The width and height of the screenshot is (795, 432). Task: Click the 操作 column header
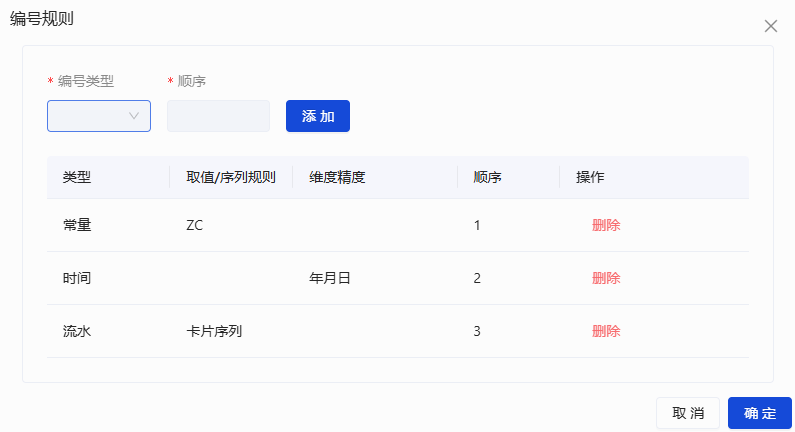tap(590, 177)
